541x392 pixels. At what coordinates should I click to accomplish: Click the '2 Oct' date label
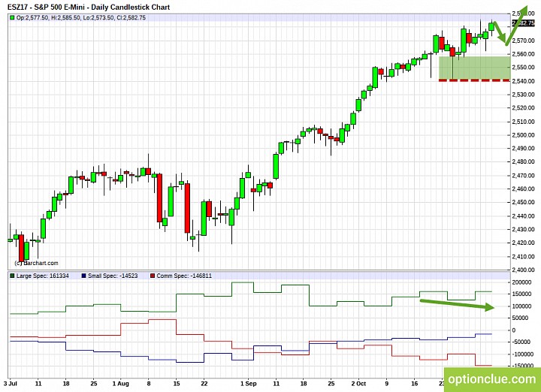click(359, 384)
